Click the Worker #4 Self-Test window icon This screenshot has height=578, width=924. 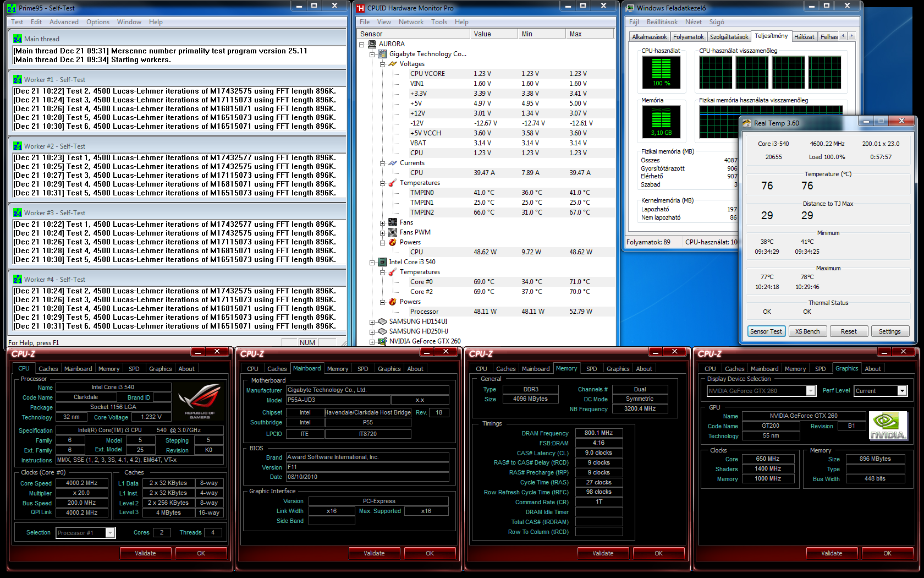point(18,280)
